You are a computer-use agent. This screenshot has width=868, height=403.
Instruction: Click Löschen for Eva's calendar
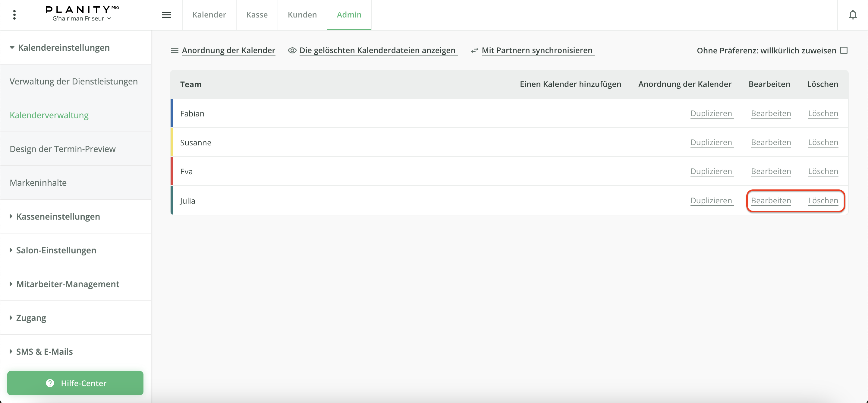(x=822, y=171)
